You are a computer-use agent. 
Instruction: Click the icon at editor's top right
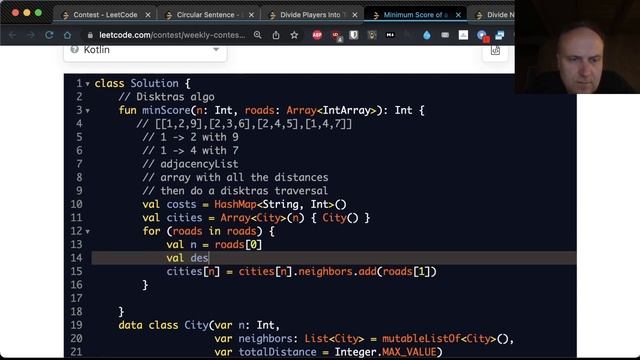point(495,51)
